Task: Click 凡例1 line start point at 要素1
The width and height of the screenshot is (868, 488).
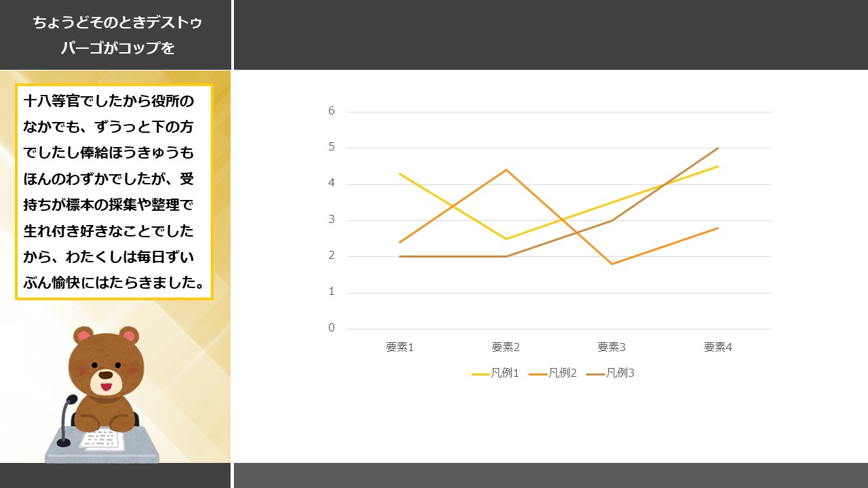Action: pyautogui.click(x=400, y=174)
